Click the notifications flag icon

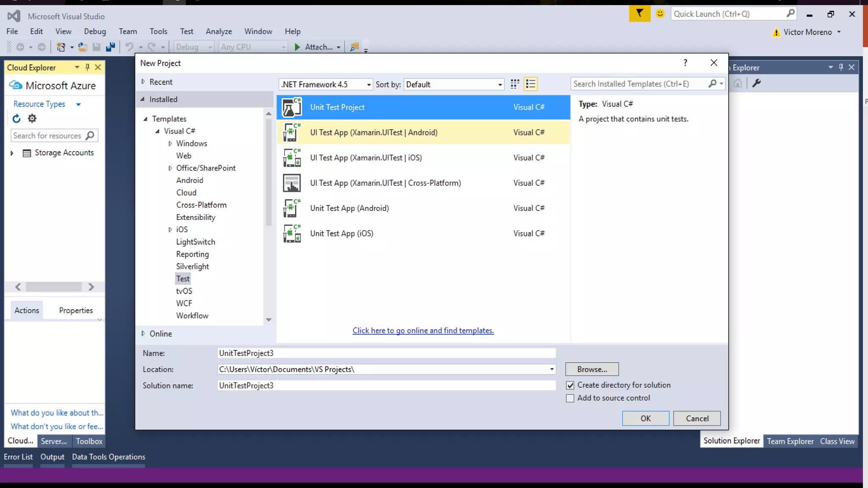[639, 14]
